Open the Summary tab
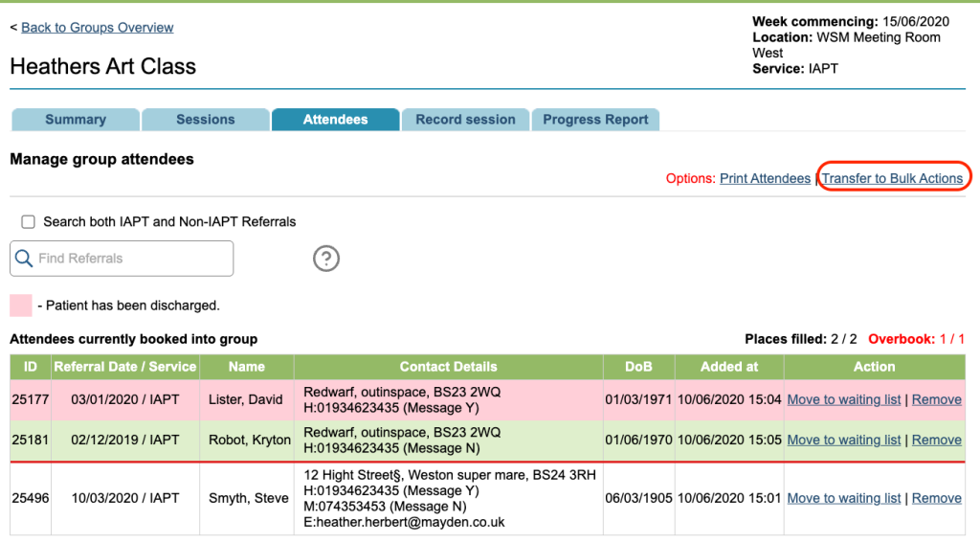The image size is (980, 543). coord(75,120)
